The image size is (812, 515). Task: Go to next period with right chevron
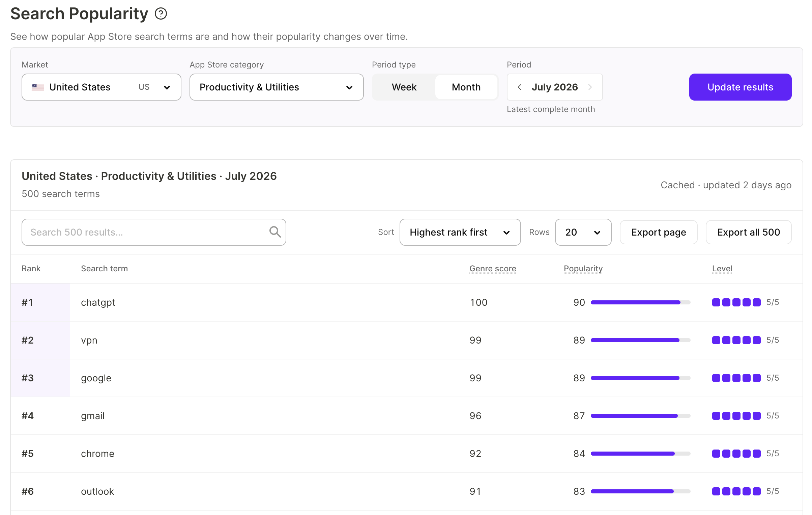pyautogui.click(x=590, y=87)
